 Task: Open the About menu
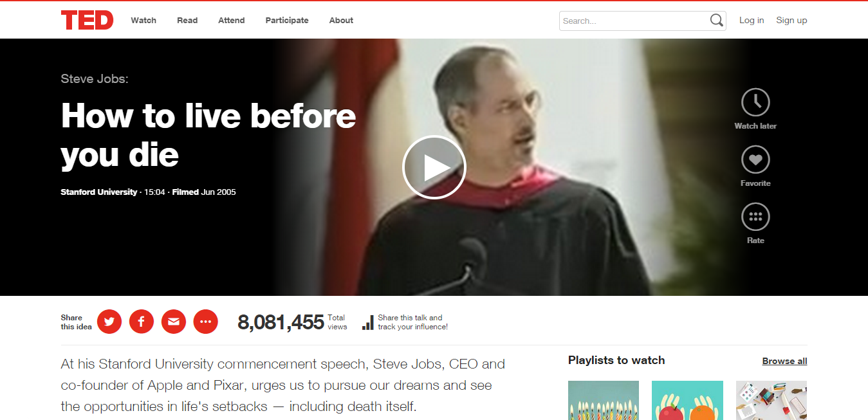tap(341, 21)
